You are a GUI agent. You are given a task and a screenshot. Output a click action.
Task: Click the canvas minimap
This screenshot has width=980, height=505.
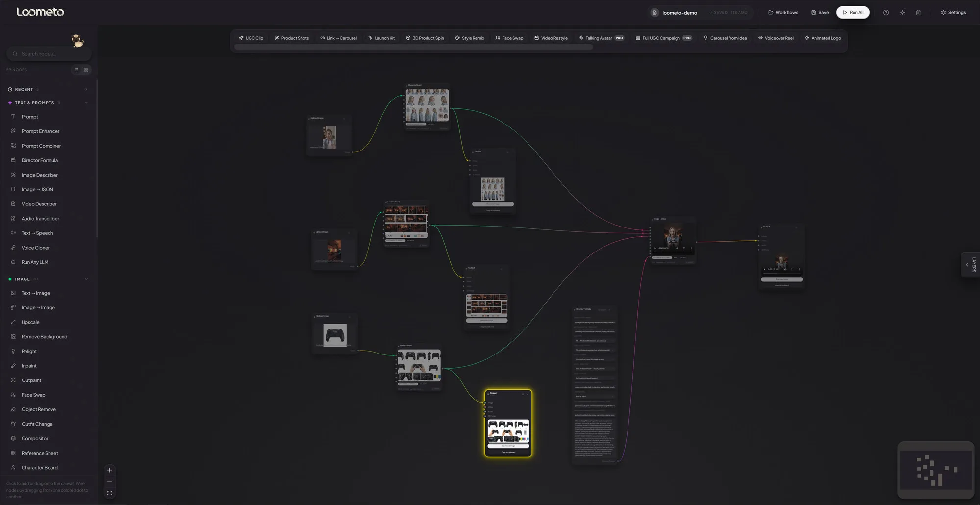(936, 470)
